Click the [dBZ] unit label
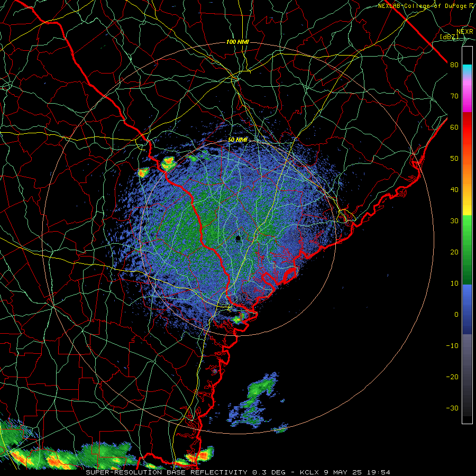The image size is (476, 476). [449, 36]
